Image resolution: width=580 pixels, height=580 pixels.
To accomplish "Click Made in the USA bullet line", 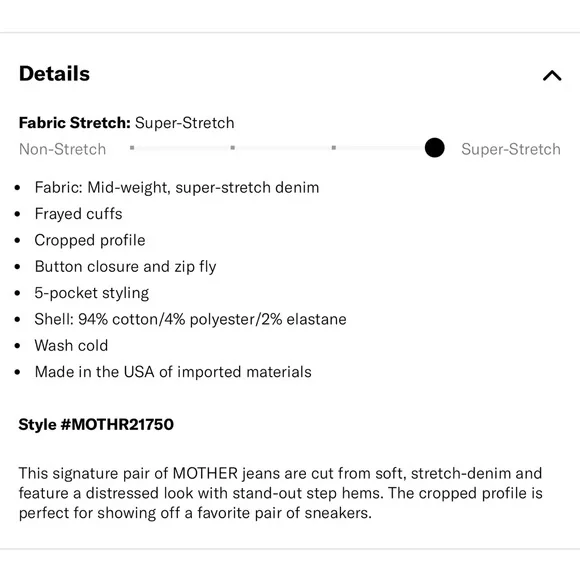I will tap(173, 372).
